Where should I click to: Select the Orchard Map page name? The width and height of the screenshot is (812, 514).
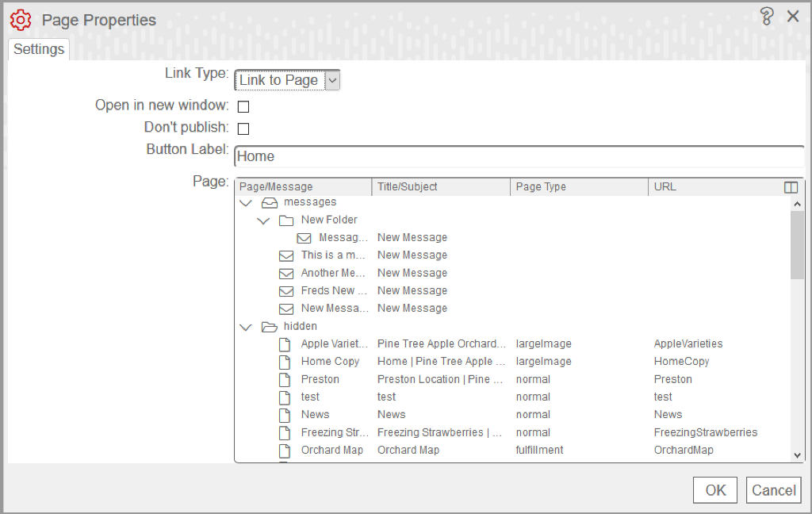point(332,451)
